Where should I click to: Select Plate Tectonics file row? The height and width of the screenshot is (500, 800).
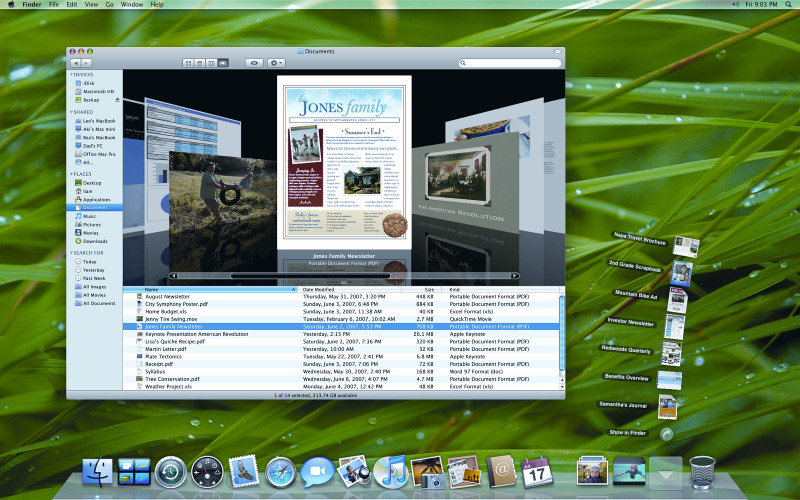341,357
